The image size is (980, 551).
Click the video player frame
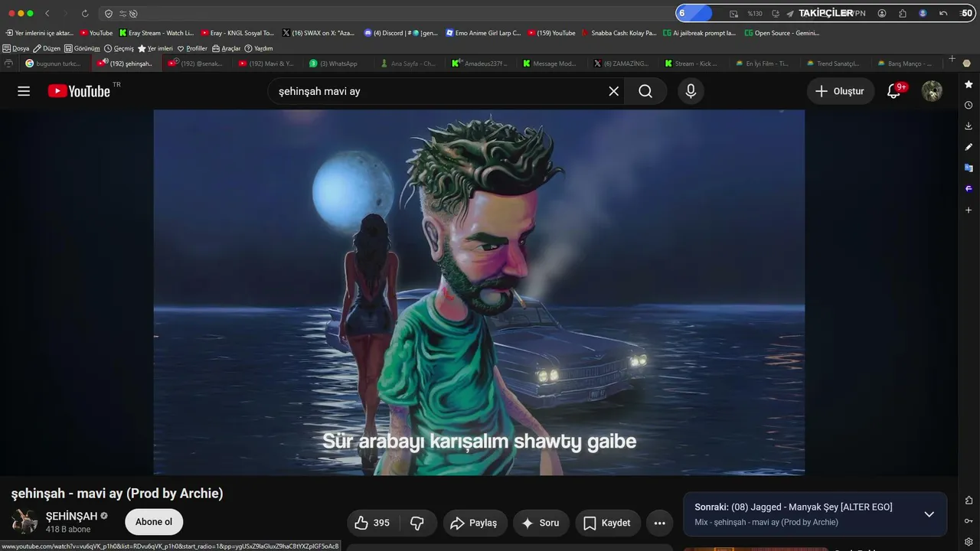coord(479,292)
